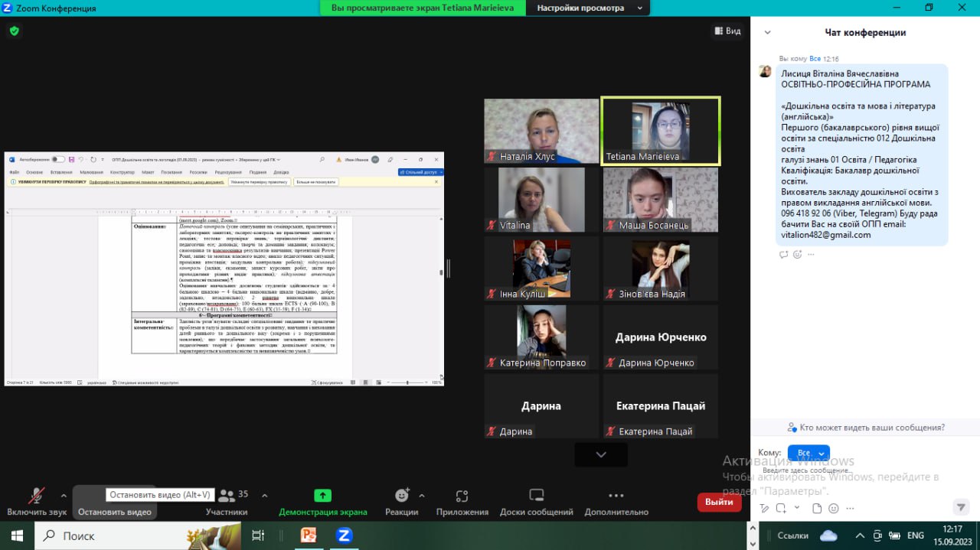Open Доски сообщений whiteboards
Viewport: 980px width, 550px height.
537,501
